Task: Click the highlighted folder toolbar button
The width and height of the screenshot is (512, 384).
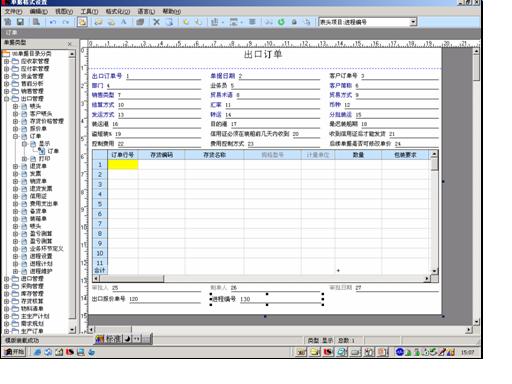Action: 82,22
